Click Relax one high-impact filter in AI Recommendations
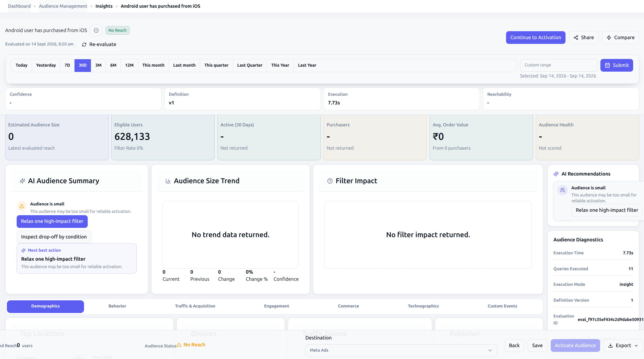 [x=607, y=210]
